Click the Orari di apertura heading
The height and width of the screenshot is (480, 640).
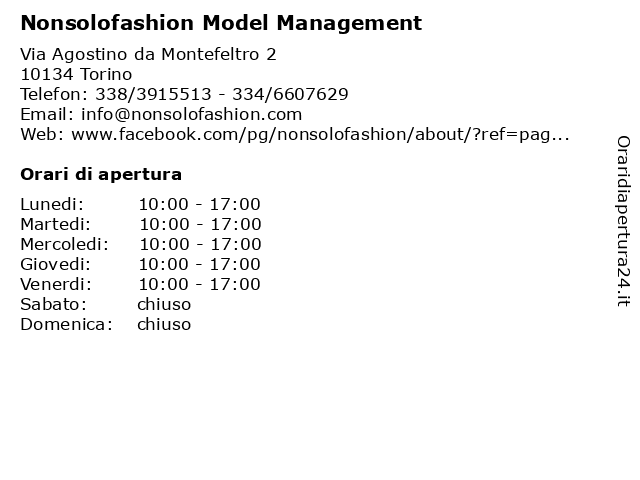pos(101,174)
